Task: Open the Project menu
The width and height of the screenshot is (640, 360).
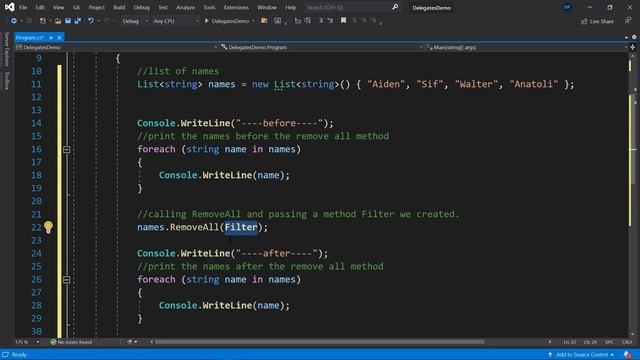Action: pos(96,7)
